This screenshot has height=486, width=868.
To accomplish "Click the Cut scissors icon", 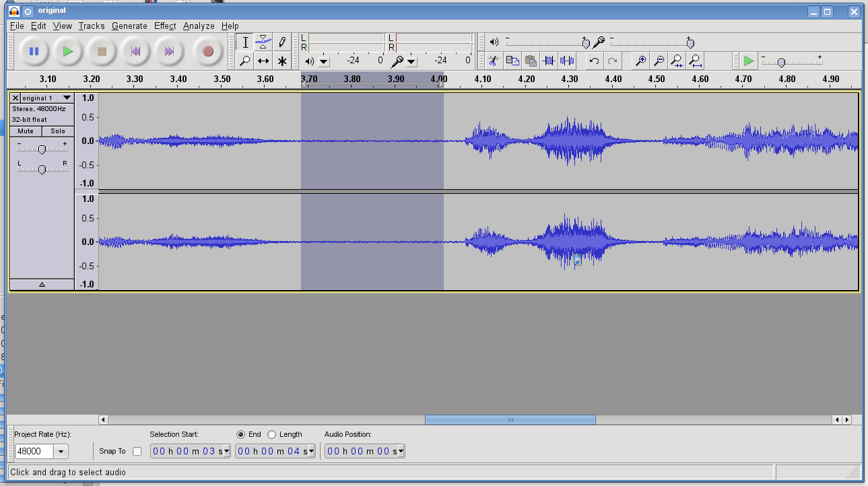I will click(494, 61).
